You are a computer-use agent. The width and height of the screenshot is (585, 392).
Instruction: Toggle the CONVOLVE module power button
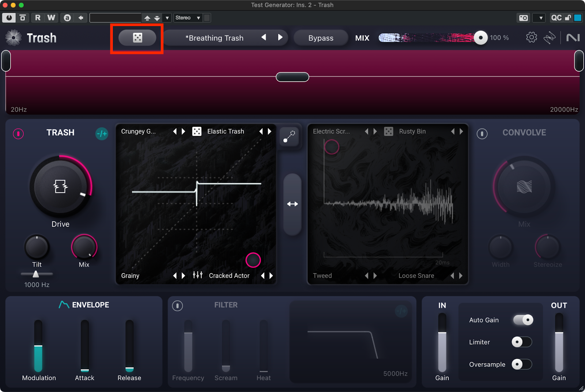[x=482, y=134]
